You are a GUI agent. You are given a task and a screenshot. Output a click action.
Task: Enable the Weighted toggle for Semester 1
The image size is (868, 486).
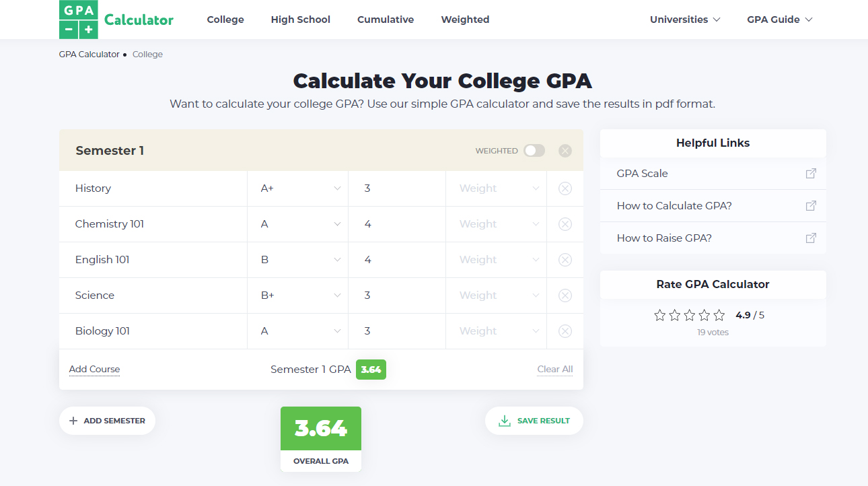(x=534, y=151)
